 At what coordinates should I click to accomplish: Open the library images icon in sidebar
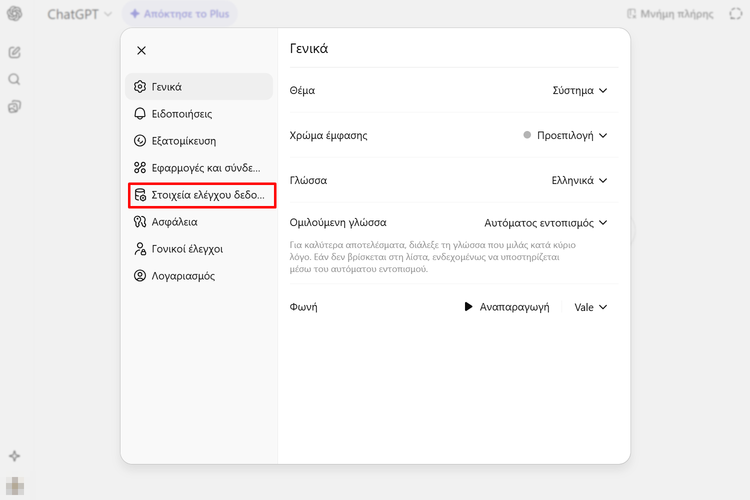15,106
